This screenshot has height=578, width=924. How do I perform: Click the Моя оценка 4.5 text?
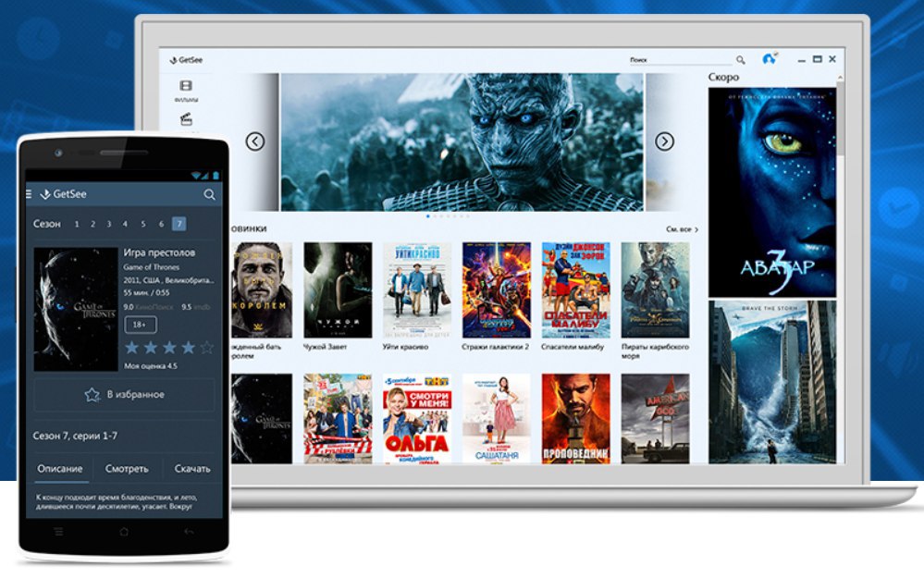coord(150,366)
